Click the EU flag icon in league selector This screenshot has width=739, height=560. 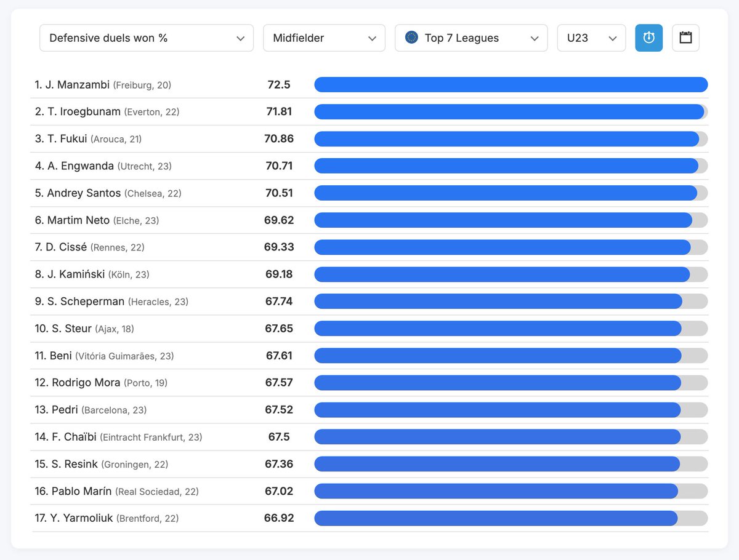(x=411, y=38)
